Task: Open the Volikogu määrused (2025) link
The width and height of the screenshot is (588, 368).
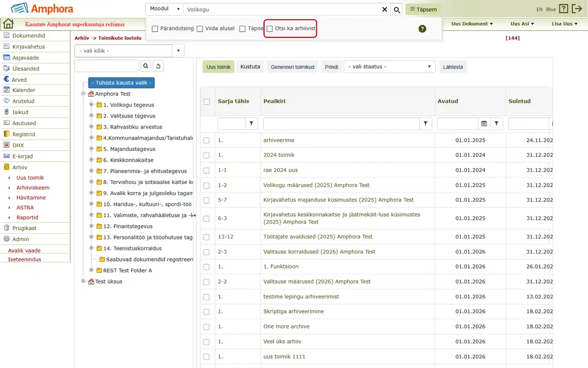Action: 316,185
